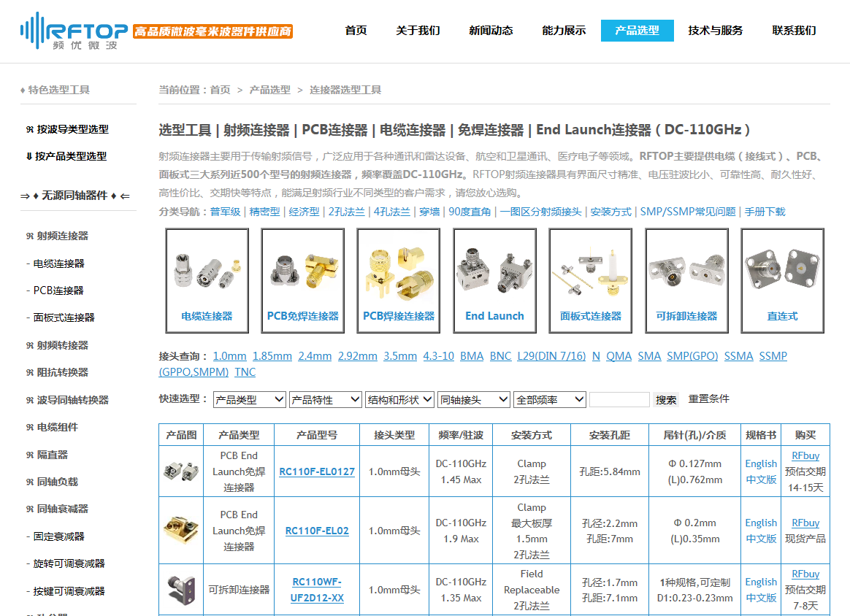Select 按波导类型选型 in sidebar
This screenshot has width=850, height=616.
point(67,129)
